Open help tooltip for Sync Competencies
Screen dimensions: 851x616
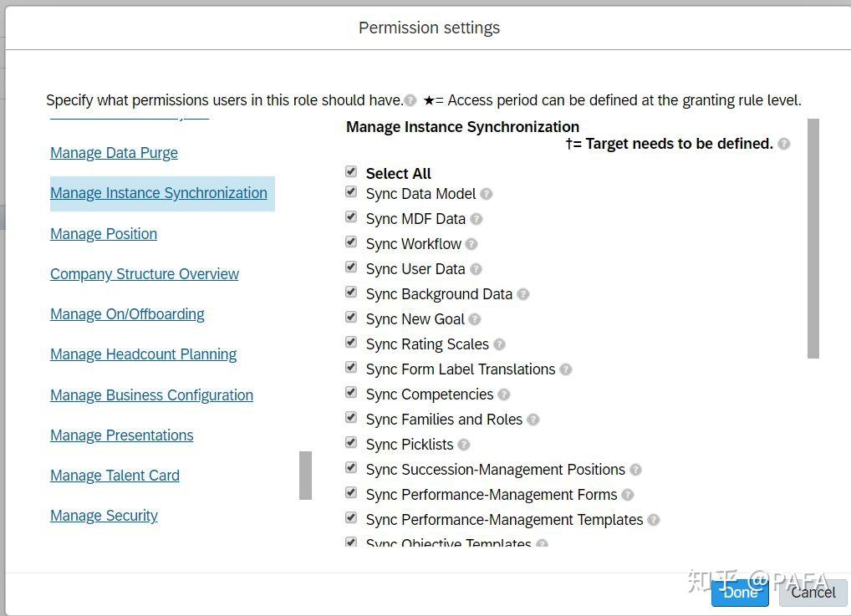point(503,395)
